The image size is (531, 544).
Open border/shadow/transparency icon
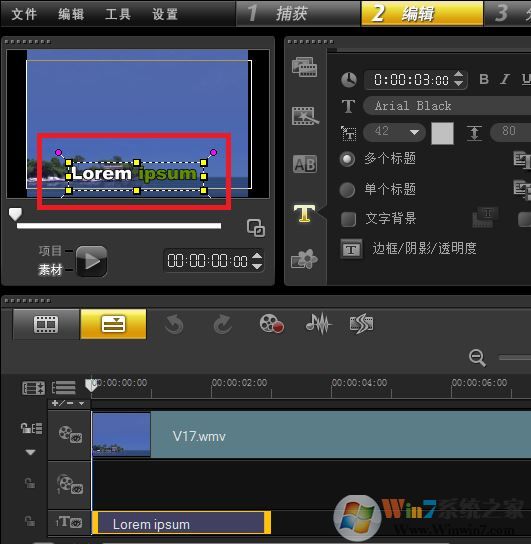[x=351, y=249]
